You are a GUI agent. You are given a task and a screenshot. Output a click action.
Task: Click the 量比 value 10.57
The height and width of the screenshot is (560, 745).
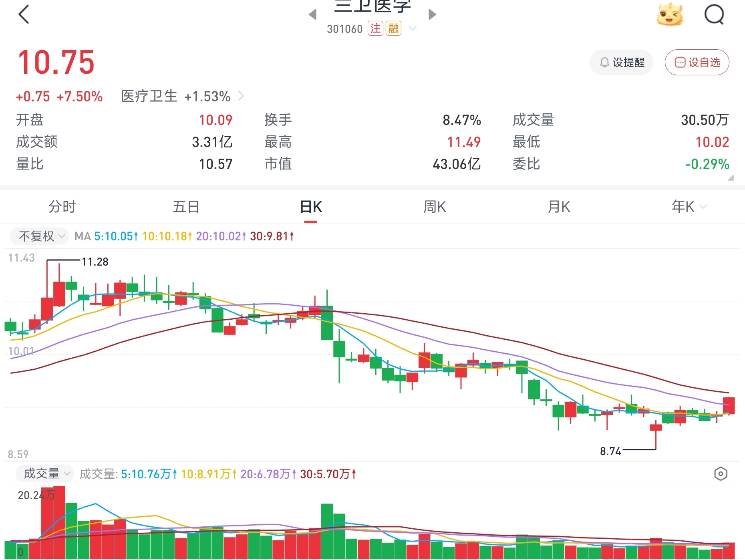click(215, 164)
